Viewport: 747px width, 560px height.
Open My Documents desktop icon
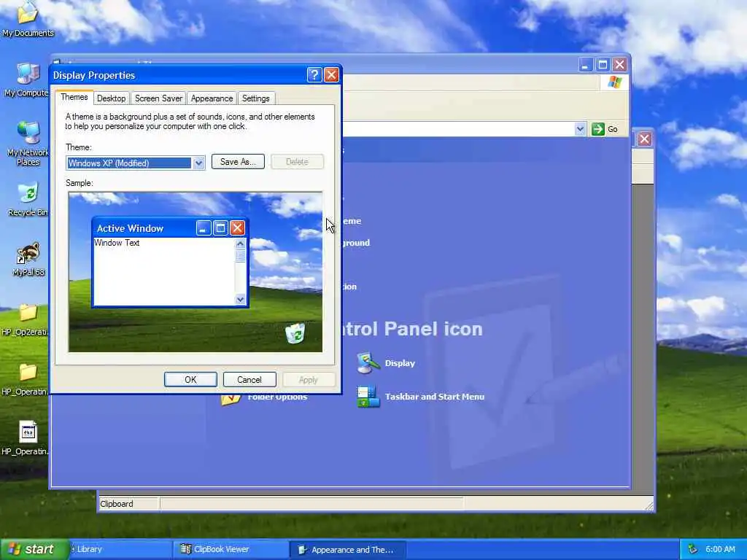pyautogui.click(x=28, y=13)
